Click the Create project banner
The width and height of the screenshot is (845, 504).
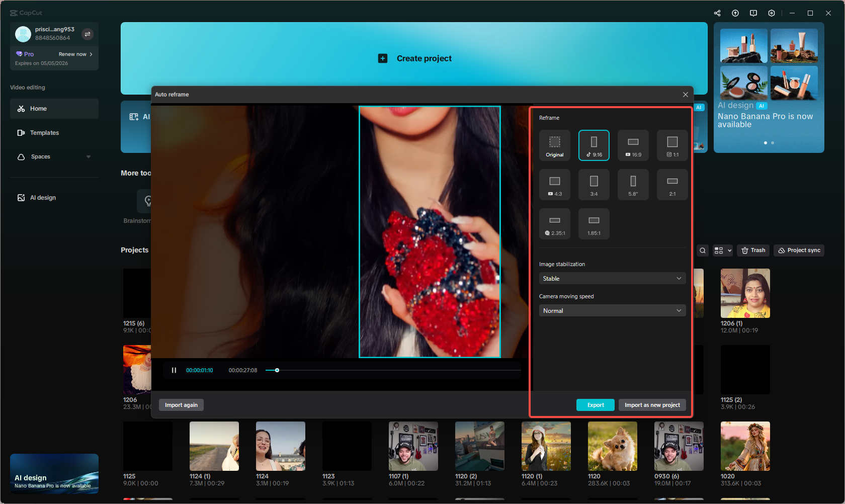pos(414,58)
